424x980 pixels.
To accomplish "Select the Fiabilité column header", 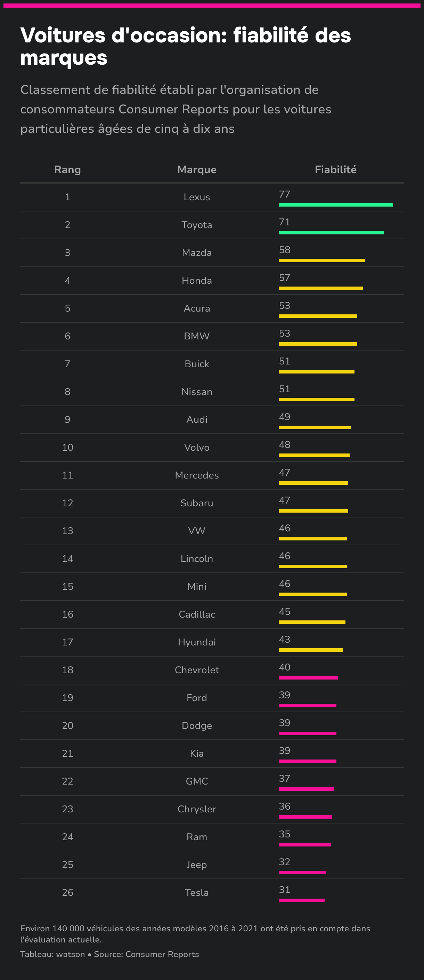I will (335, 170).
